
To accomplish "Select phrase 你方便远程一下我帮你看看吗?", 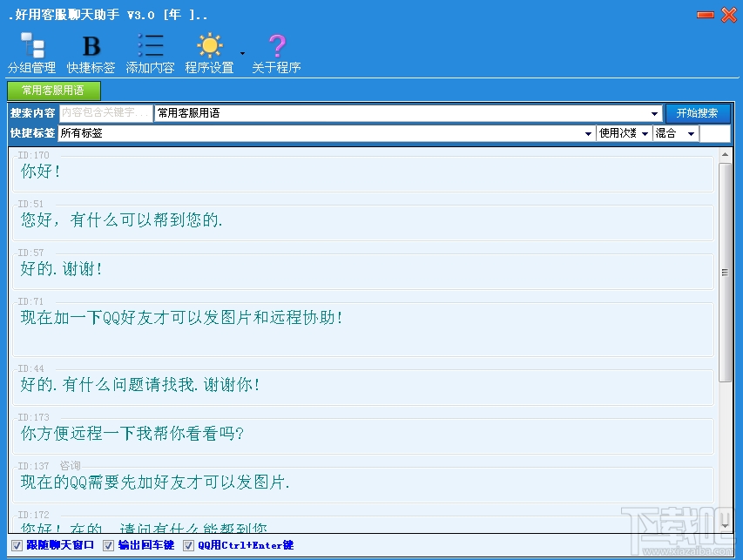I will pyautogui.click(x=363, y=435).
